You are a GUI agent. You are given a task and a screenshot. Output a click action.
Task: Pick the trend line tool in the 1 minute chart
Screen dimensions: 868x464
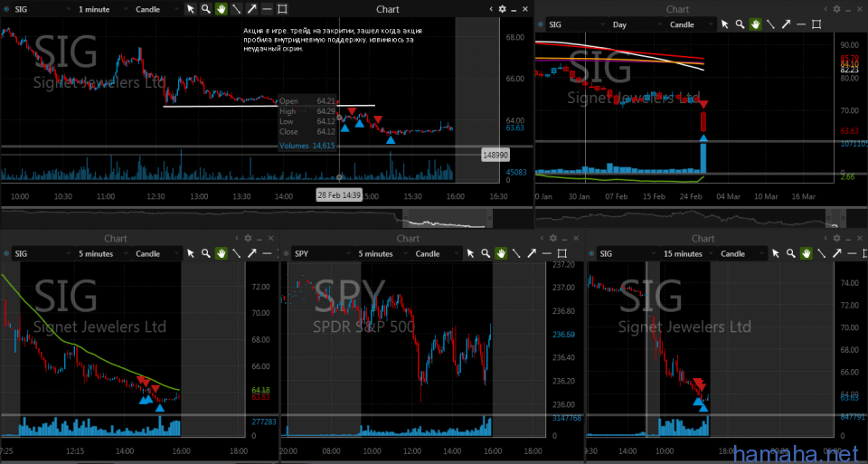[x=236, y=9]
